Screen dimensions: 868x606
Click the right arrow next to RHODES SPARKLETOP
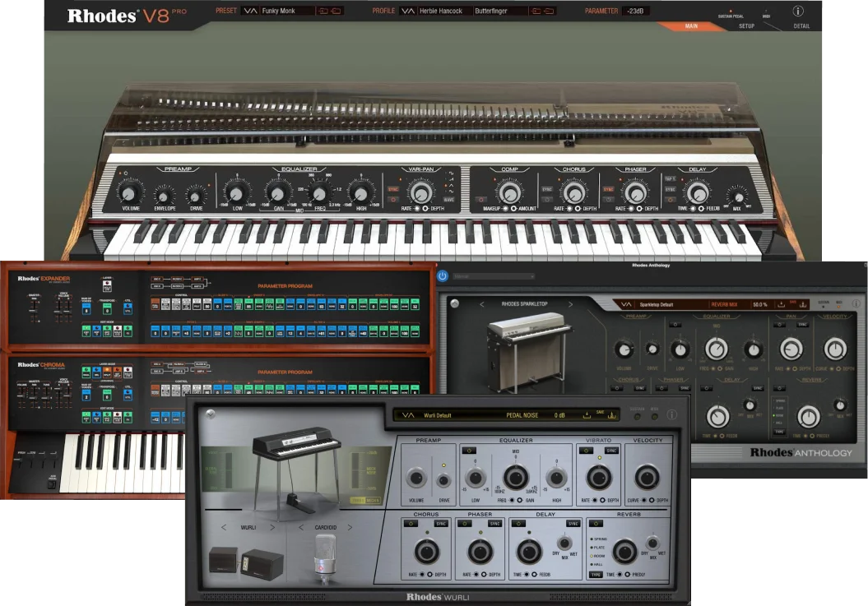[x=571, y=303]
